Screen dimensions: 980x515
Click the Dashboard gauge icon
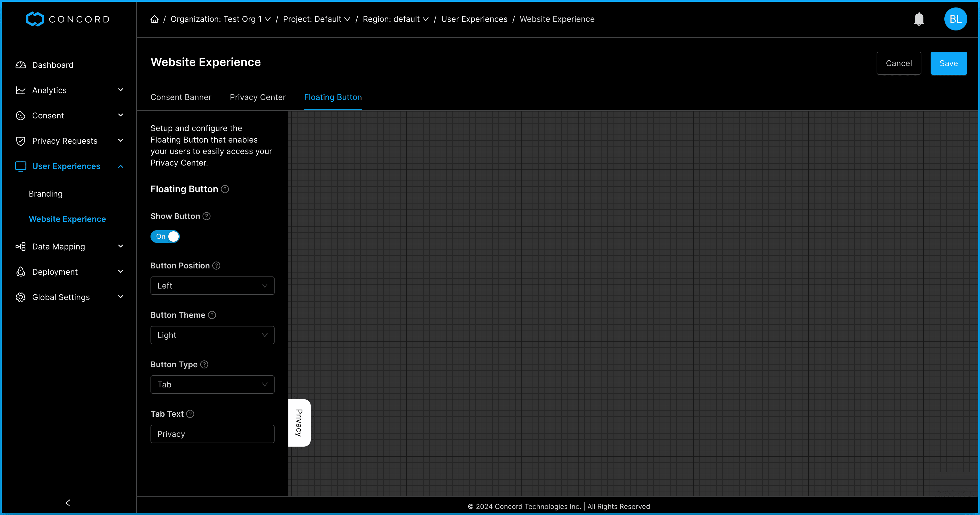point(21,65)
